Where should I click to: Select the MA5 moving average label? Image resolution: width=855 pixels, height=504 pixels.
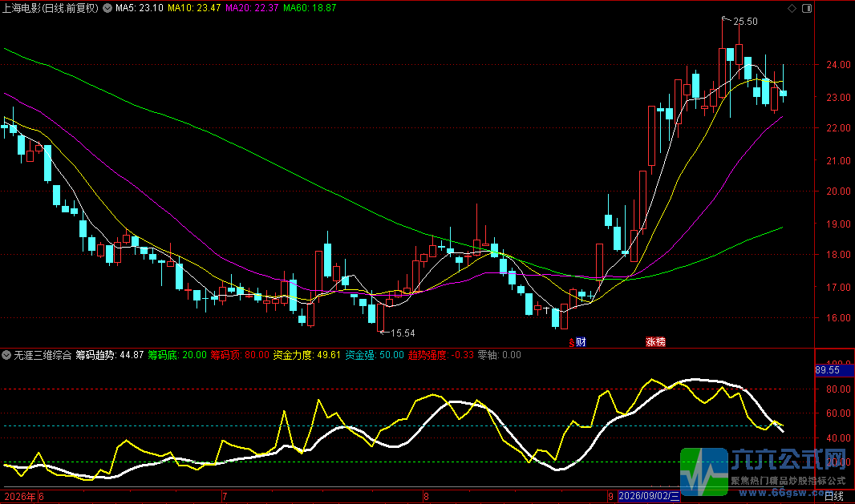click(139, 8)
